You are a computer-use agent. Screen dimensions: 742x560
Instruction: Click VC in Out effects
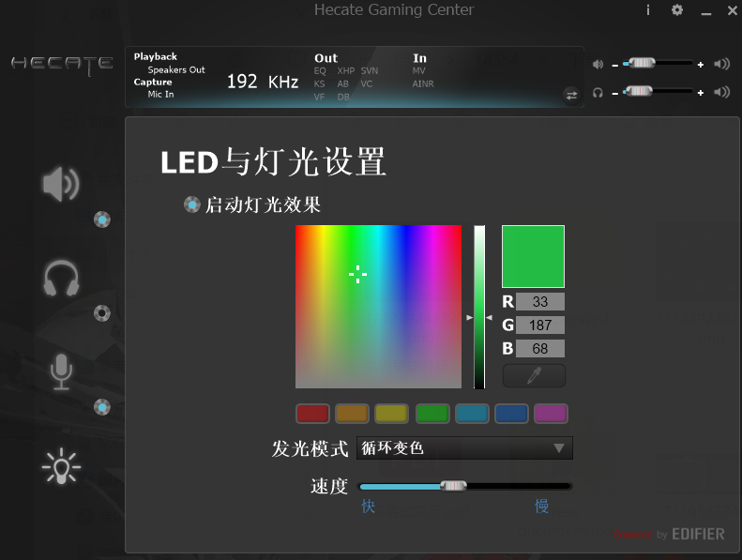(367, 83)
